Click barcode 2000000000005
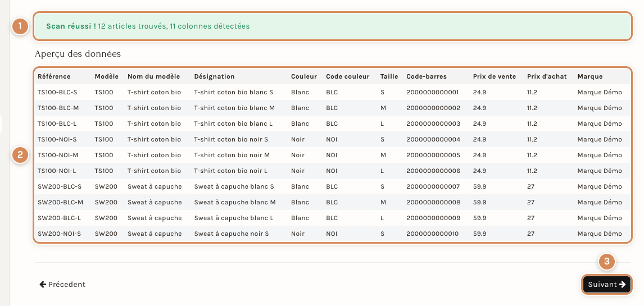Viewport: 644px width, 306px height. pos(433,155)
